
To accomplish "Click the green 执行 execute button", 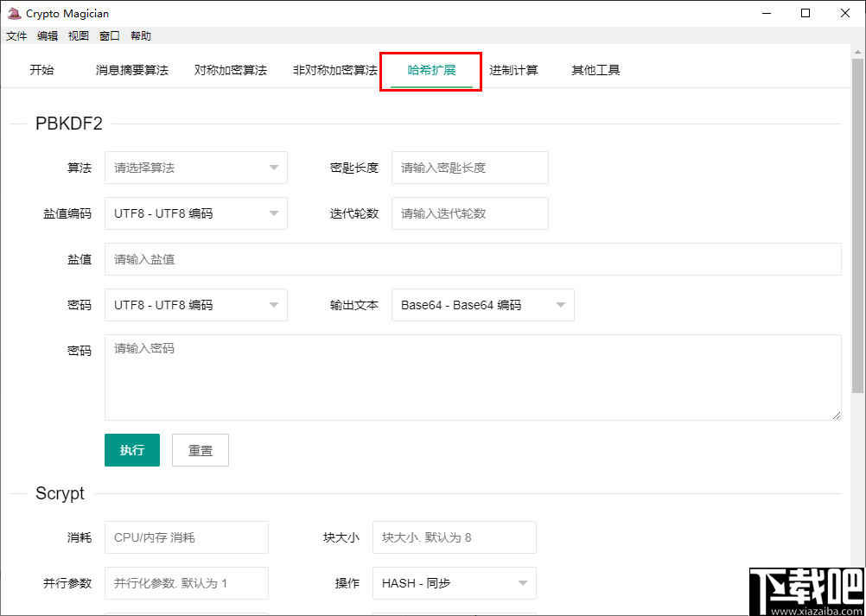I will point(131,449).
